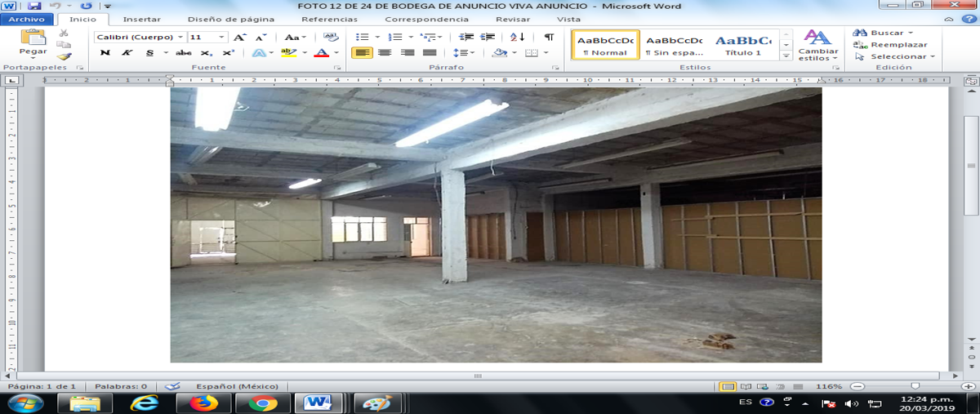The height and width of the screenshot is (414, 980).
Task: Open the Insertar ribbon tab
Action: pos(141,19)
